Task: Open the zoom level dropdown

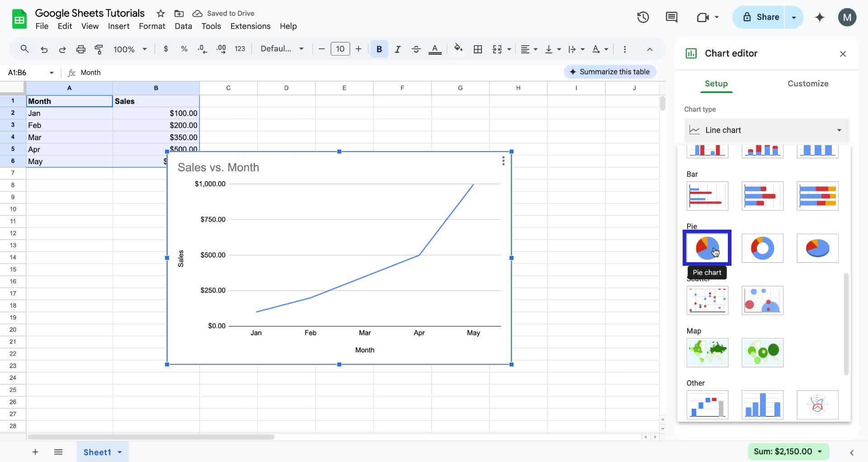Action: click(x=130, y=49)
